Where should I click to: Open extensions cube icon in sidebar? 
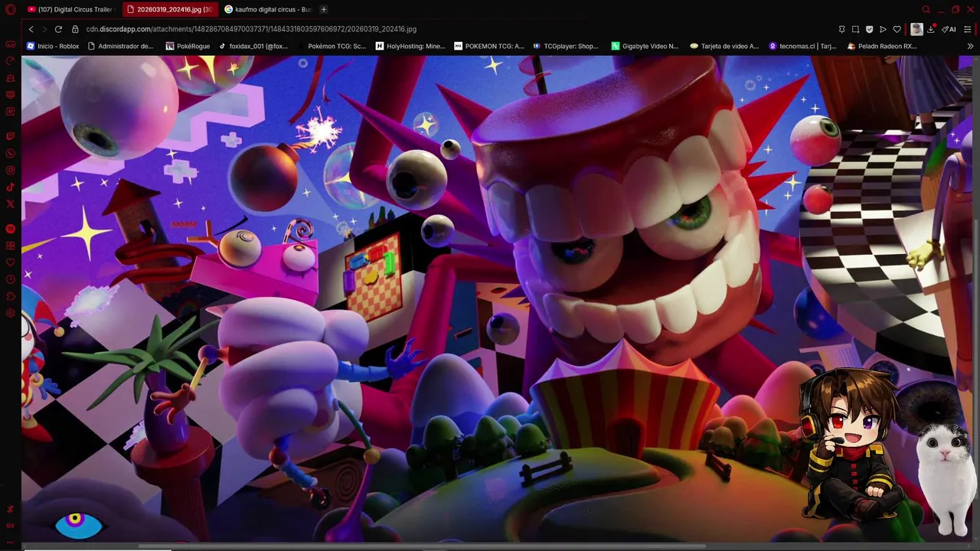click(11, 296)
